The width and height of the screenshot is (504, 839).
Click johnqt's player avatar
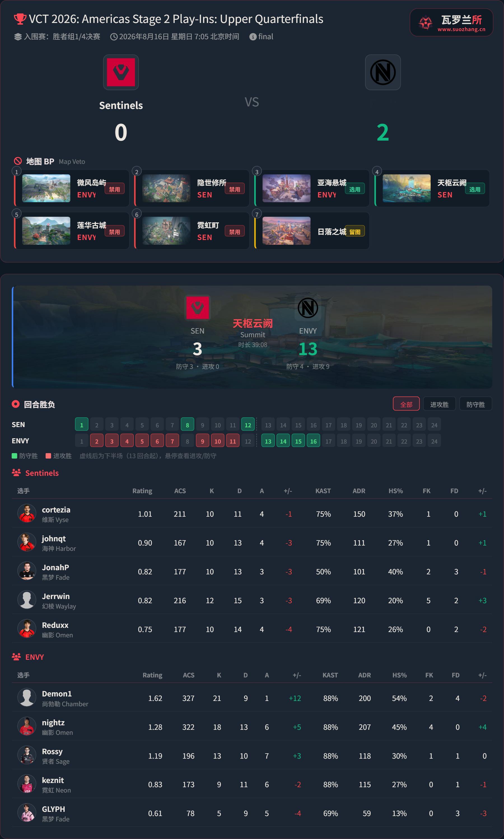27,542
